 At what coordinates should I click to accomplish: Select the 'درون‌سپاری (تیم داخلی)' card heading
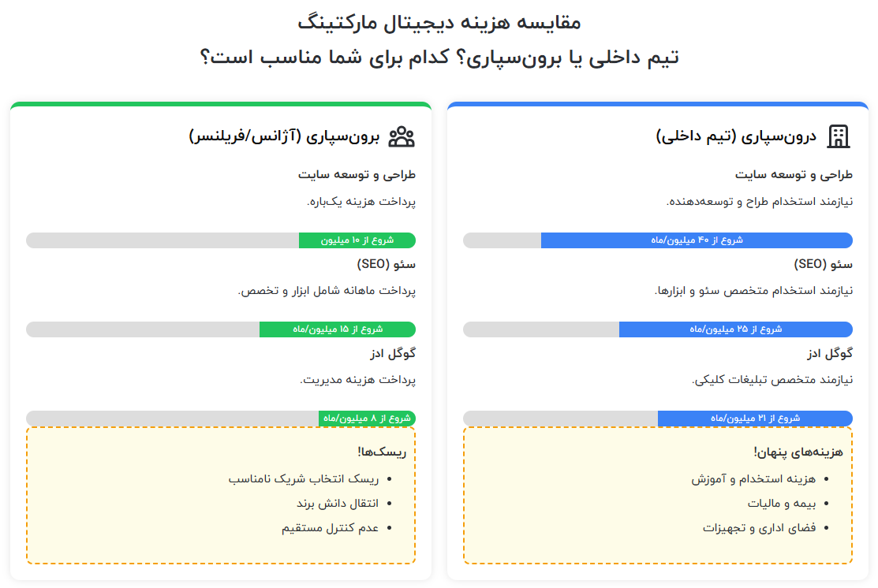click(735, 136)
